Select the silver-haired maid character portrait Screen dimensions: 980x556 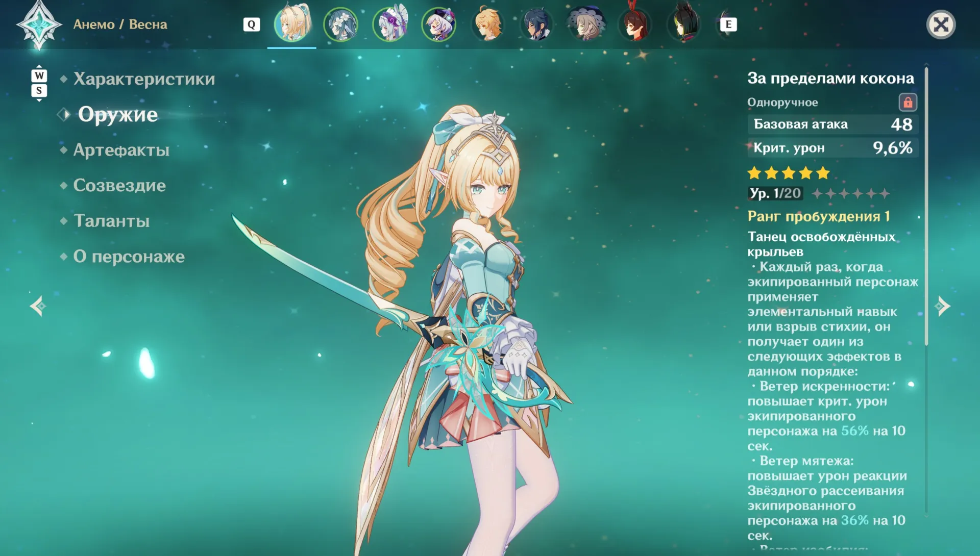point(390,23)
